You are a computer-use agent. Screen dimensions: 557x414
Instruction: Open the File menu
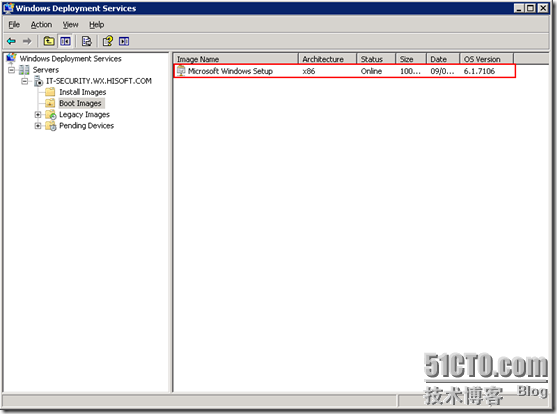pyautogui.click(x=14, y=25)
